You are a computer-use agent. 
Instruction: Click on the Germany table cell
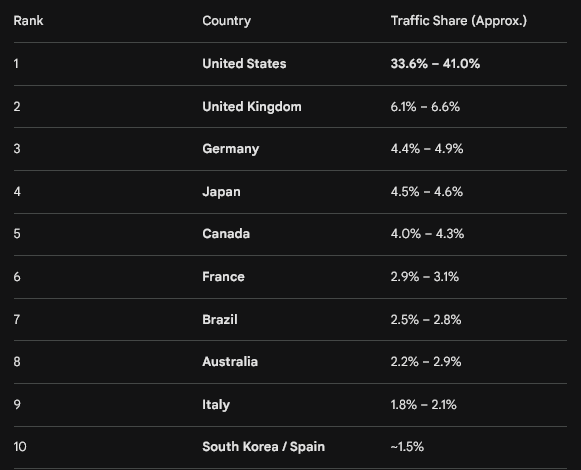coord(230,149)
